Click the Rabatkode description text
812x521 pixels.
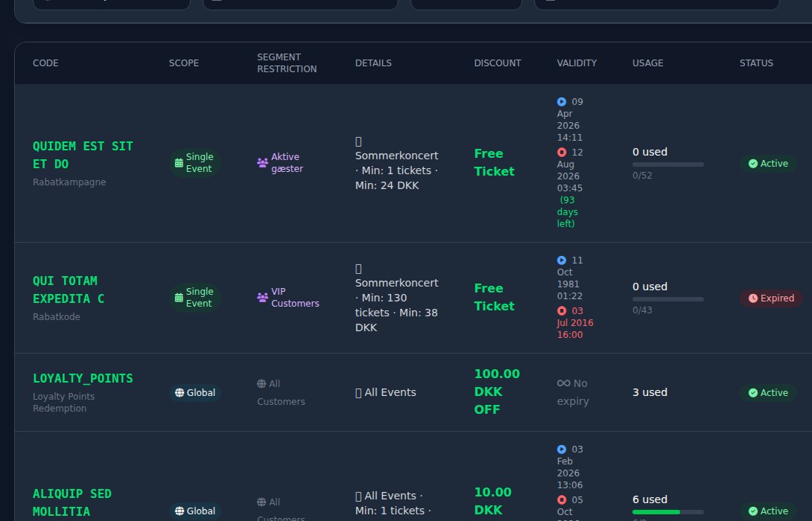(57, 316)
